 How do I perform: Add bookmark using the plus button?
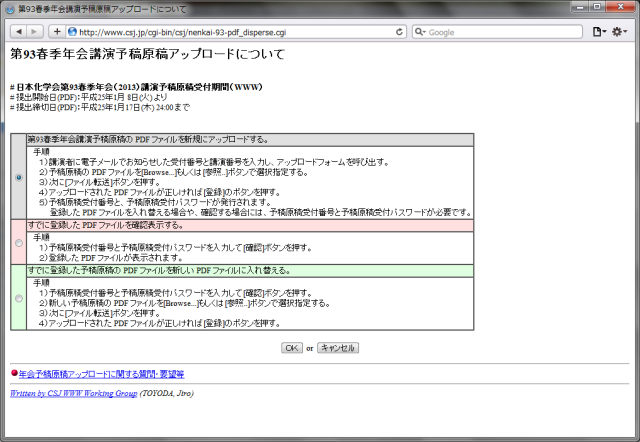click(x=57, y=31)
